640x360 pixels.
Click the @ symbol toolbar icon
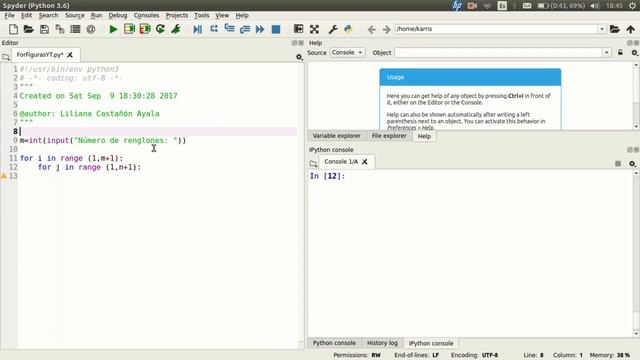point(91,29)
